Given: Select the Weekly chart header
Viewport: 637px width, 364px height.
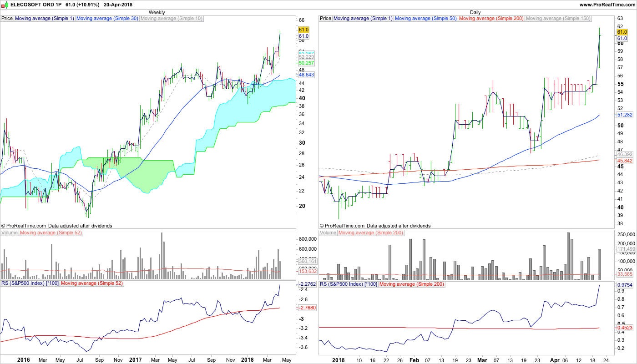Looking at the screenshot, I should (157, 13).
